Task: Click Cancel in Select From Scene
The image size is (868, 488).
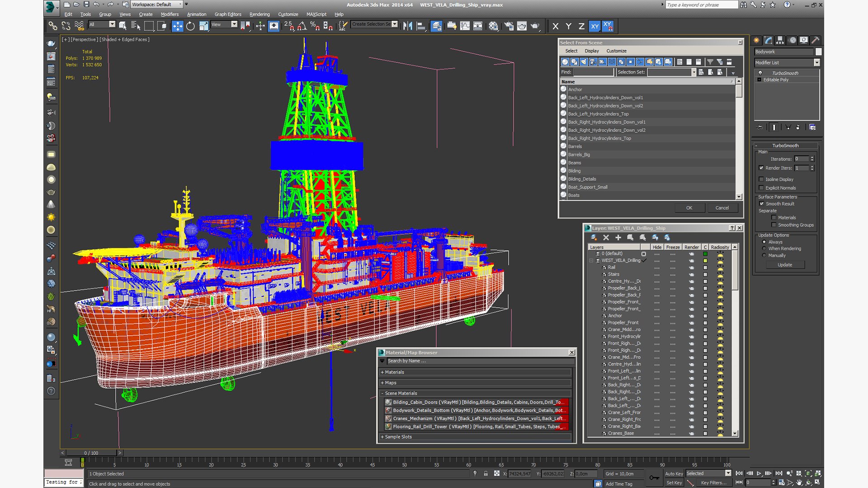Action: click(x=722, y=208)
